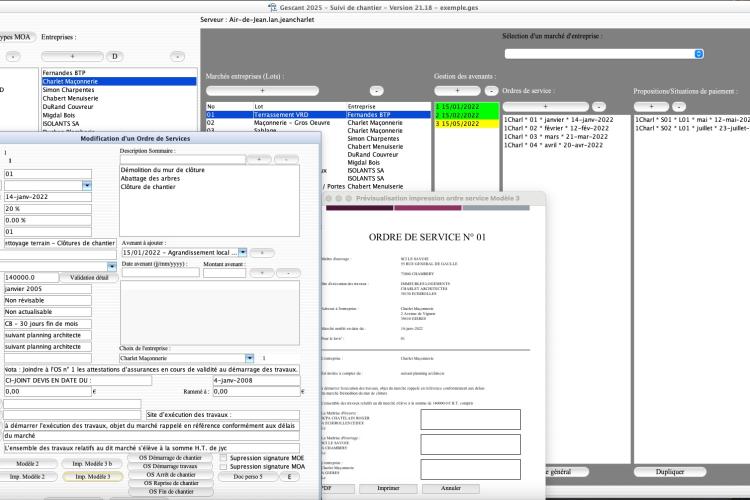The width and height of the screenshot is (750, 500).
Task: Click the Imp. Modèle 3 b button
Action: click(92, 464)
